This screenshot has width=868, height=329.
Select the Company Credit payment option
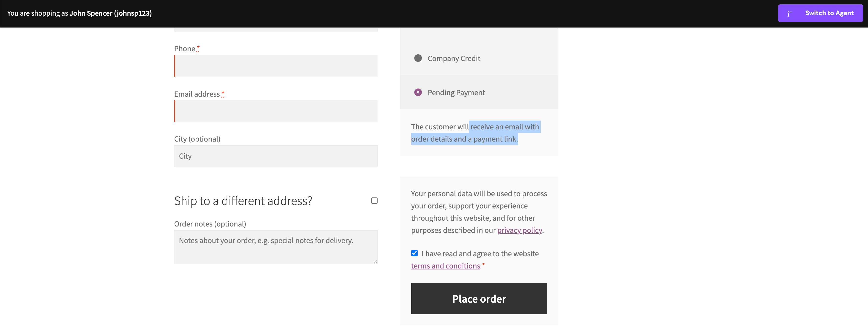(418, 58)
